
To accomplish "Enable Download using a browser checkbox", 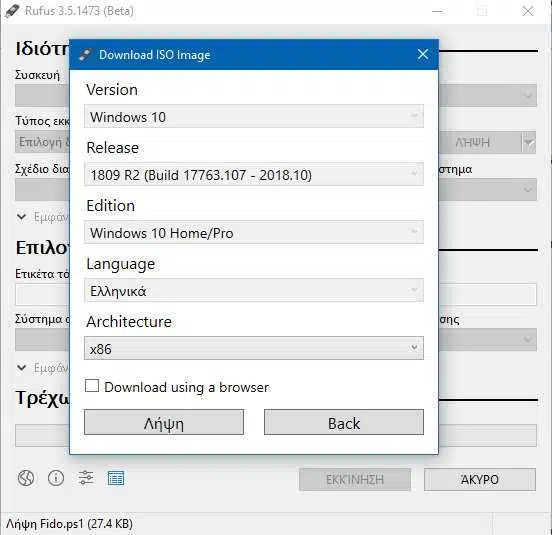I will click(x=92, y=386).
